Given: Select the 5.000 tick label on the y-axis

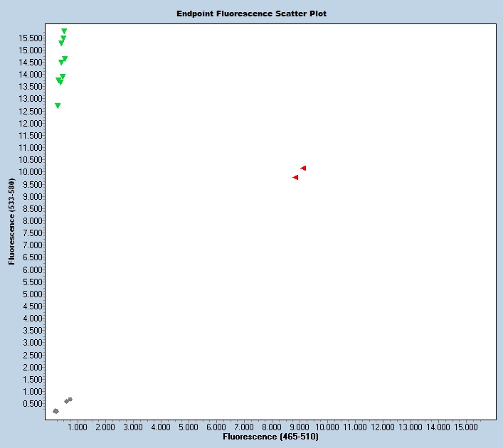Looking at the screenshot, I should point(31,294).
